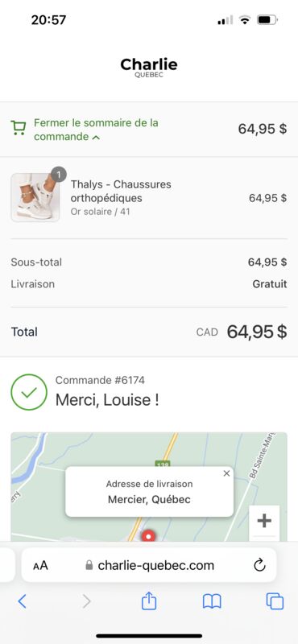Viewport: 298px width, 644px height.
Task: Open Safari text size AA menu
Action: tap(40, 566)
